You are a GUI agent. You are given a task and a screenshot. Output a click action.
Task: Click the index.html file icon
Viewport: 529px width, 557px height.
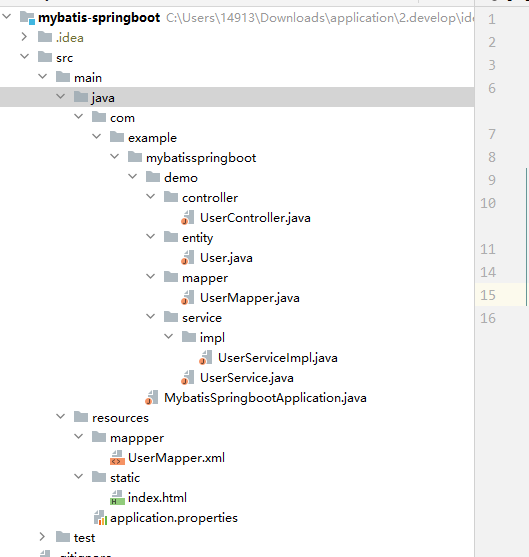pos(117,497)
